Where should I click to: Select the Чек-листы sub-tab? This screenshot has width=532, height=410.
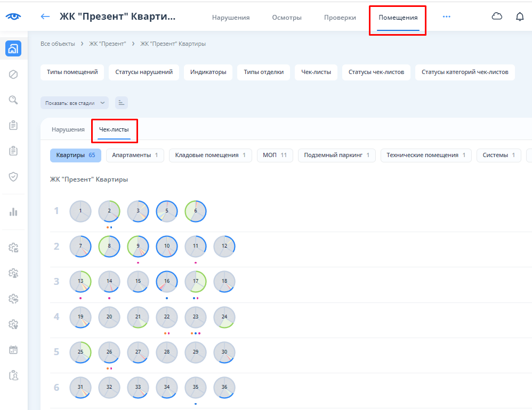click(x=114, y=129)
